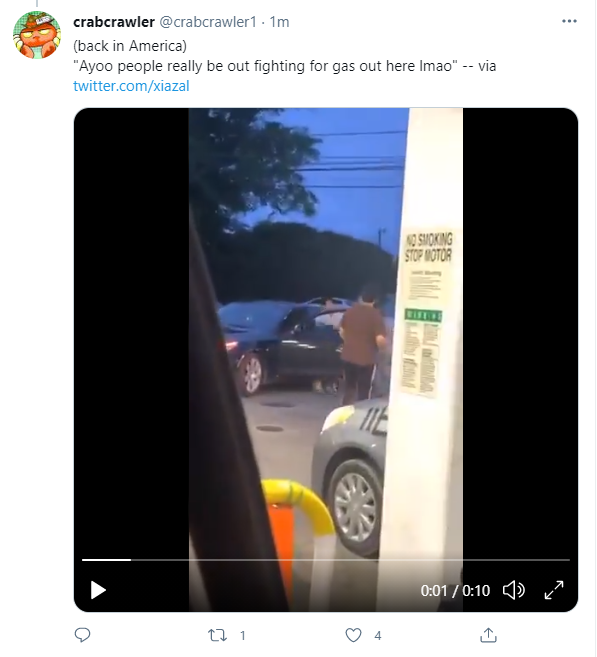Open the crabcrawler profile avatar
The image size is (597, 657).
(37, 35)
